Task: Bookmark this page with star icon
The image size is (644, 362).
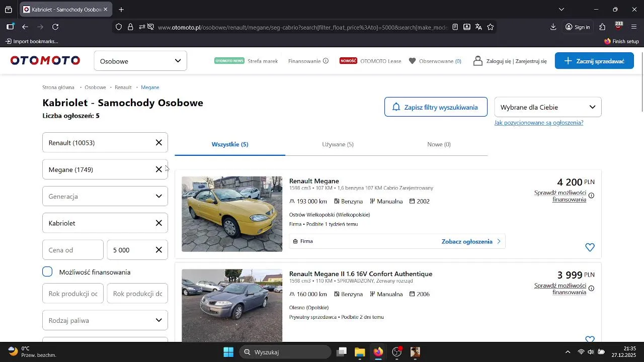Action: 491,27
